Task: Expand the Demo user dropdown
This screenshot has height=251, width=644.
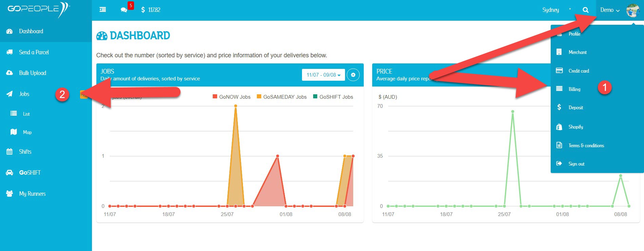Action: tap(610, 10)
